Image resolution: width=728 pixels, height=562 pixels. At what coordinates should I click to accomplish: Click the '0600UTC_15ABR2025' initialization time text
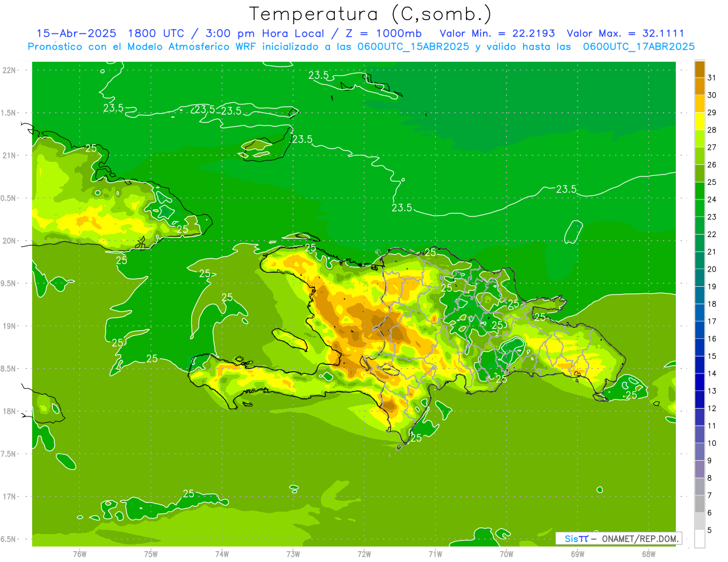pyautogui.click(x=411, y=47)
